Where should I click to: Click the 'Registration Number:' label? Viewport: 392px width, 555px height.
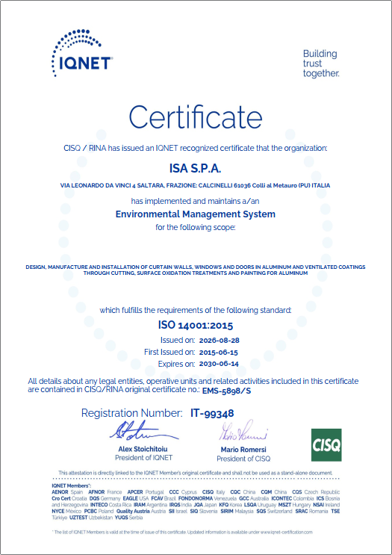point(132,413)
